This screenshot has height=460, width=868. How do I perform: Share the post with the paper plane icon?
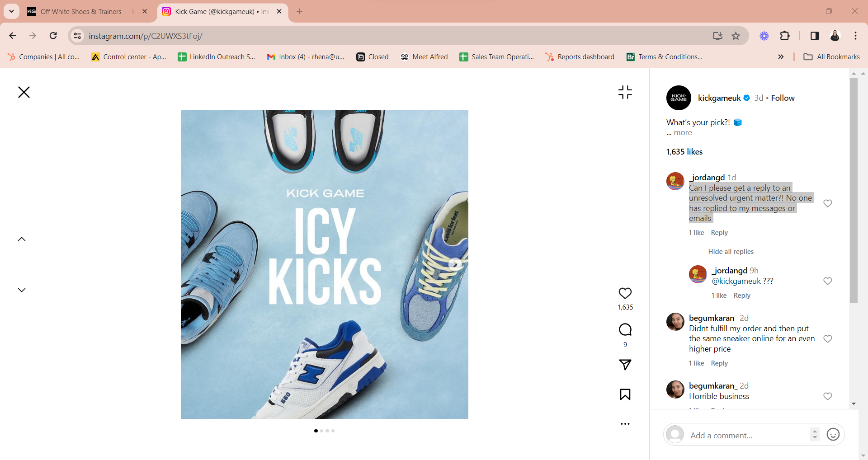625,364
